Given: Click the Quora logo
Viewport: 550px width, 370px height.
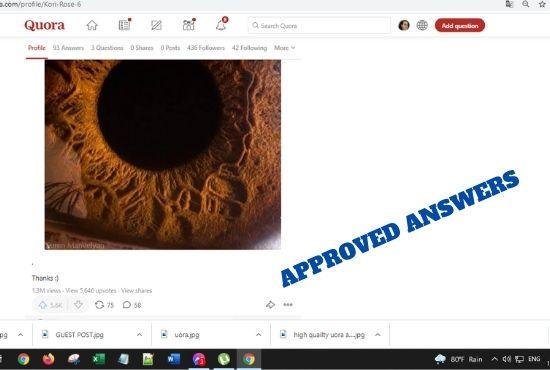Looking at the screenshot, I should [45, 26].
